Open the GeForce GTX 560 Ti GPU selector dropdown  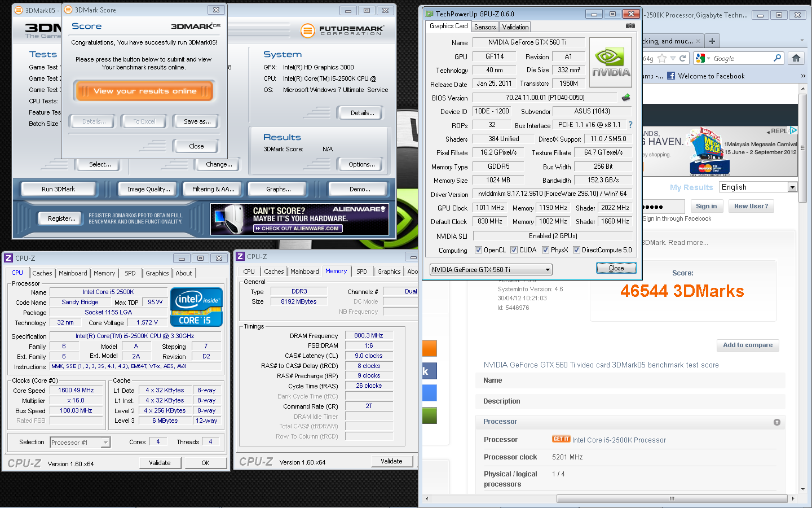click(x=491, y=270)
